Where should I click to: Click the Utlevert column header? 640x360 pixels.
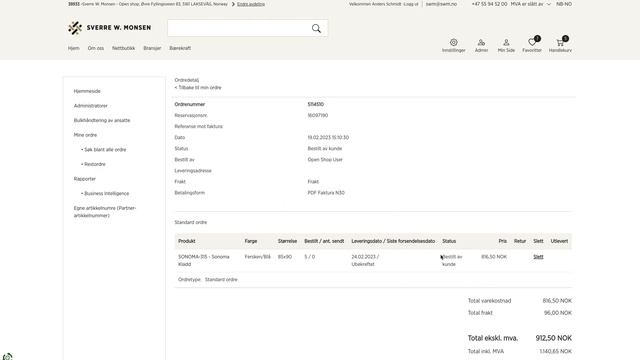(x=559, y=241)
